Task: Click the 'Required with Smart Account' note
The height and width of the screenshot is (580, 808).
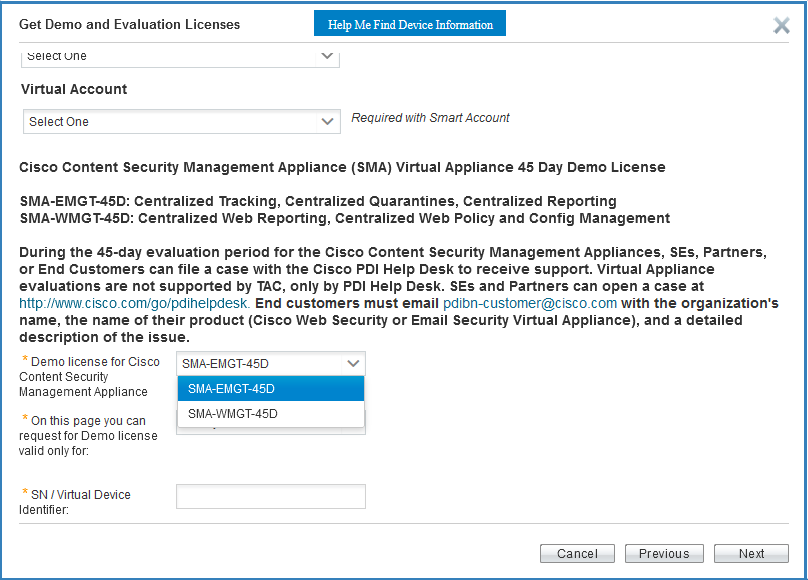Action: [430, 118]
